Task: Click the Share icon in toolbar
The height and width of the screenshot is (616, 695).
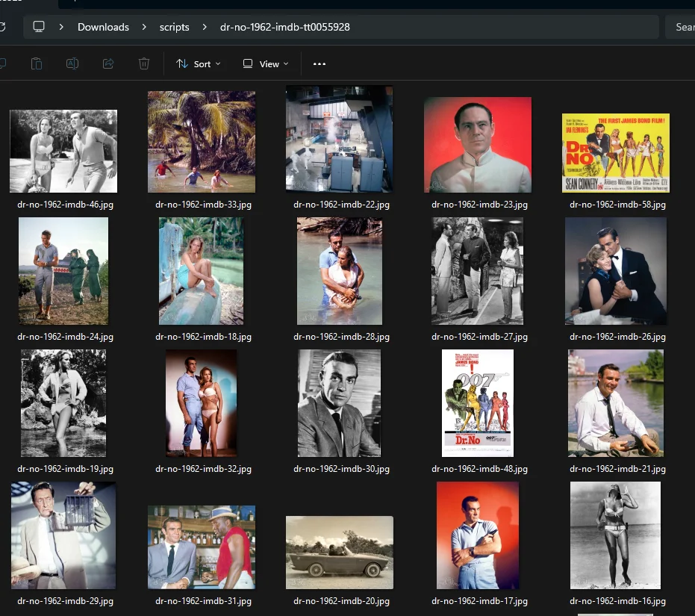Action: click(108, 64)
